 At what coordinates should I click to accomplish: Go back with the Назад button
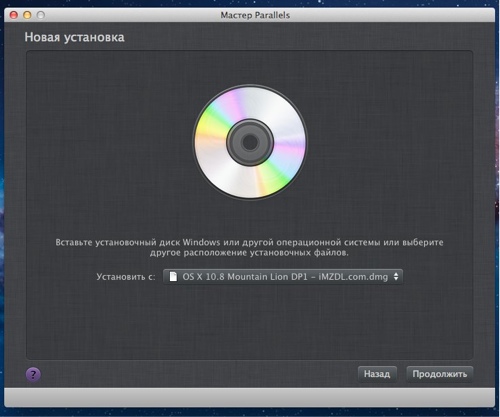[377, 374]
